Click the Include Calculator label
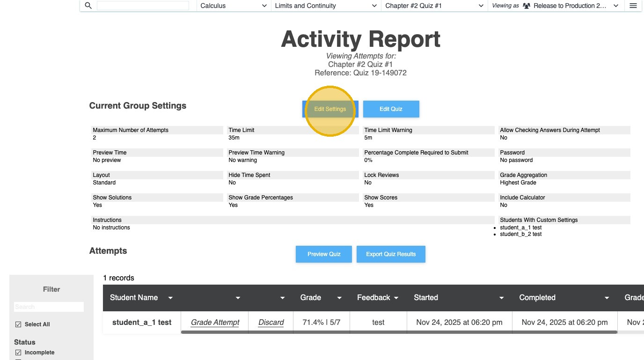The width and height of the screenshot is (644, 360). click(x=522, y=198)
